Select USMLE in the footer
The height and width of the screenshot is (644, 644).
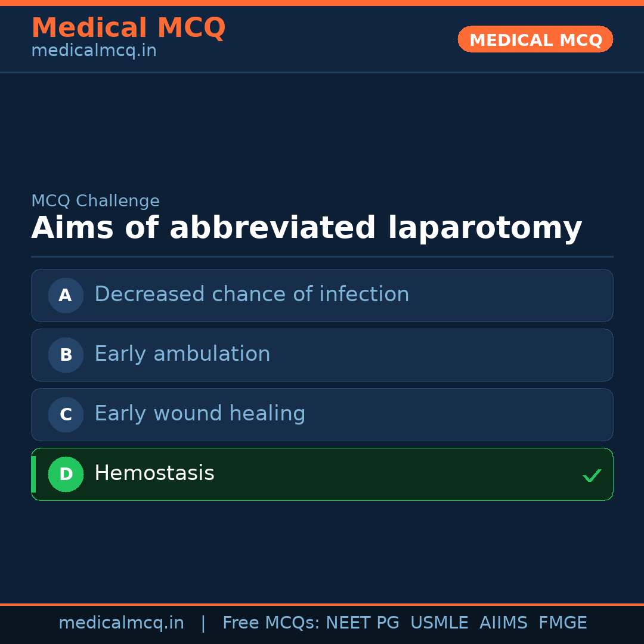(x=439, y=623)
